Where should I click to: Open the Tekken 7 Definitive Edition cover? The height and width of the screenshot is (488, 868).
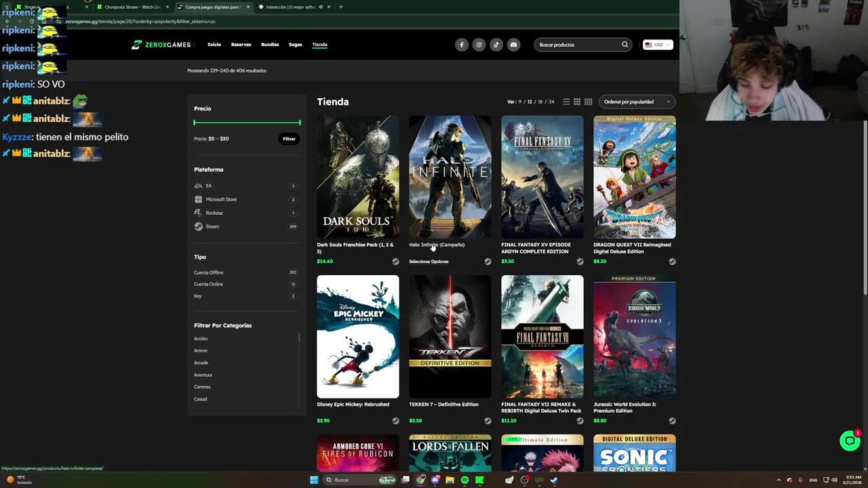(450, 336)
